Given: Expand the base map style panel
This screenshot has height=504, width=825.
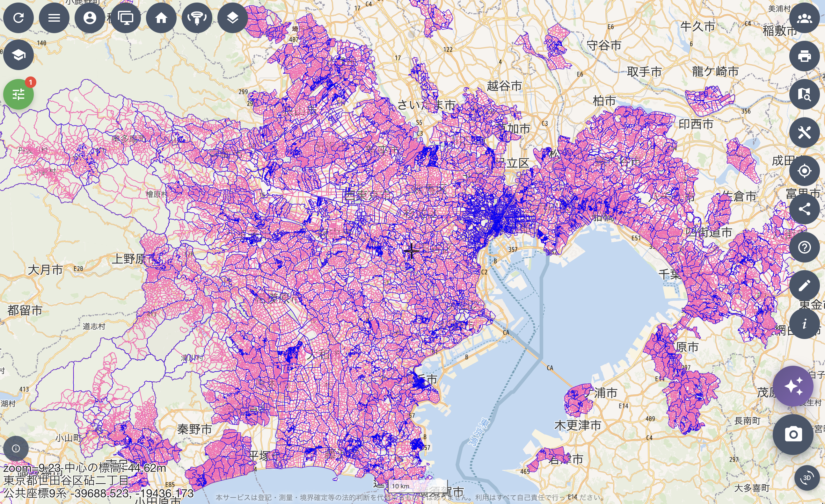Looking at the screenshot, I should (18, 54).
